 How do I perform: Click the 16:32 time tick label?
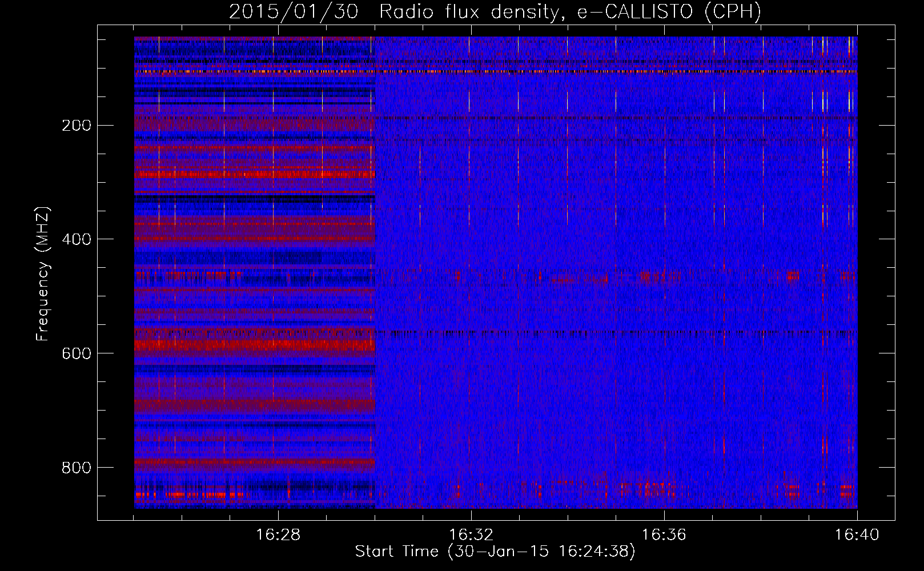[471, 535]
